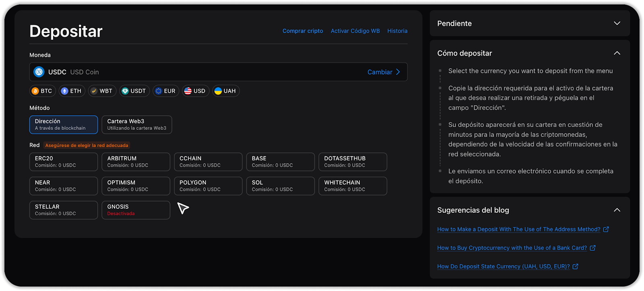
Task: Choose the ETH currency chip
Action: [71, 91]
